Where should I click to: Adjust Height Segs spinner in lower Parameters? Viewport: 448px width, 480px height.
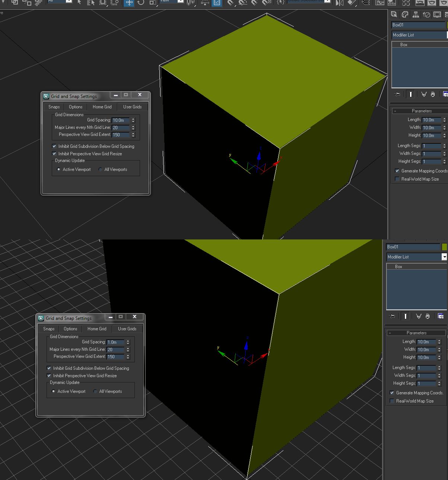pyautogui.click(x=439, y=383)
